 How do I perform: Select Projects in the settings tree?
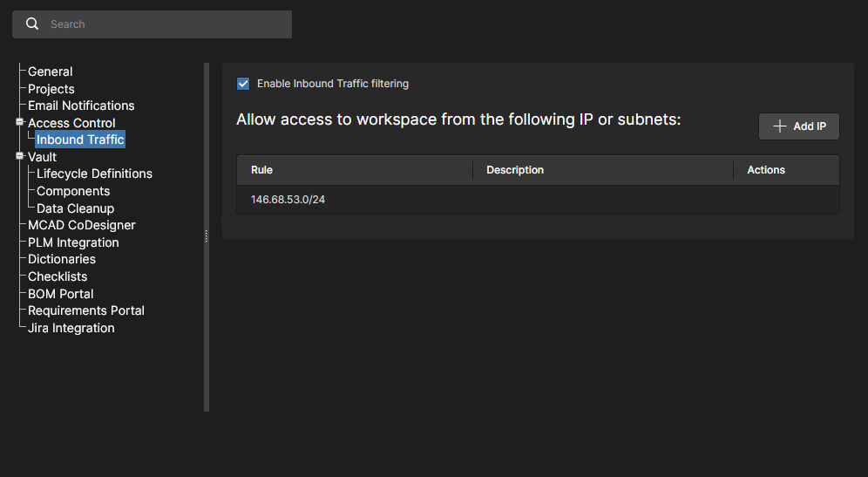pyautogui.click(x=51, y=89)
